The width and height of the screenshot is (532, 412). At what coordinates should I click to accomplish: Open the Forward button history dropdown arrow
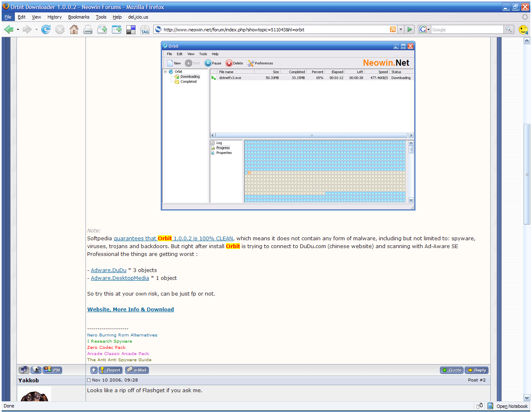point(36,30)
